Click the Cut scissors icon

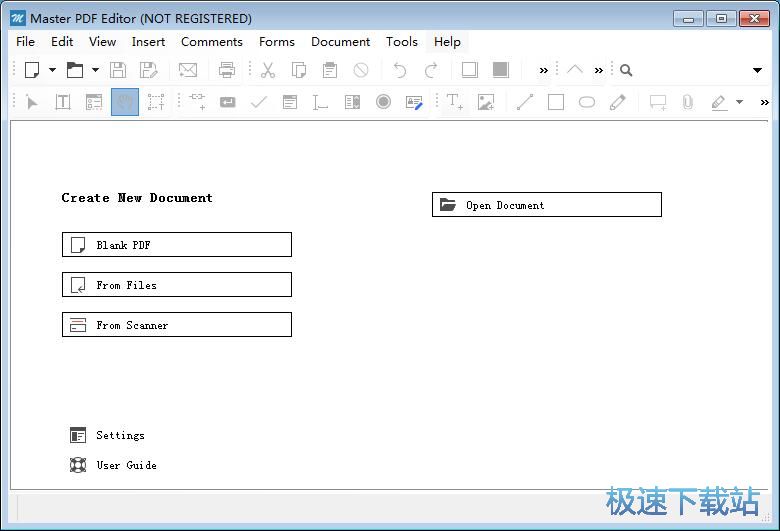268,70
